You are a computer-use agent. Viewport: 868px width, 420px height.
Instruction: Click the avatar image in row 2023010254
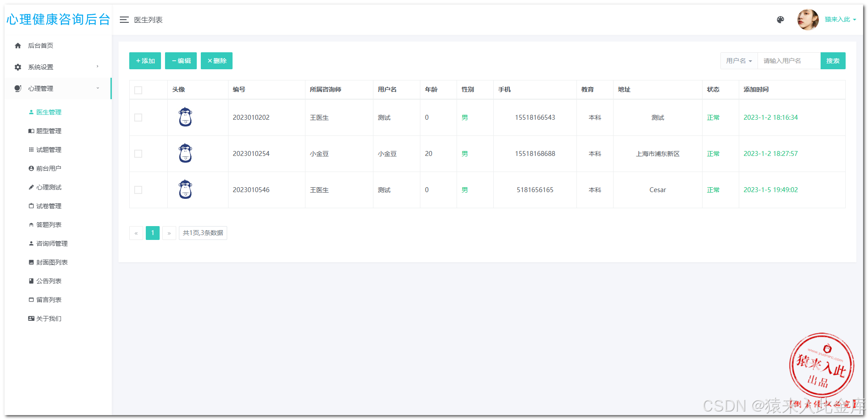click(x=185, y=153)
